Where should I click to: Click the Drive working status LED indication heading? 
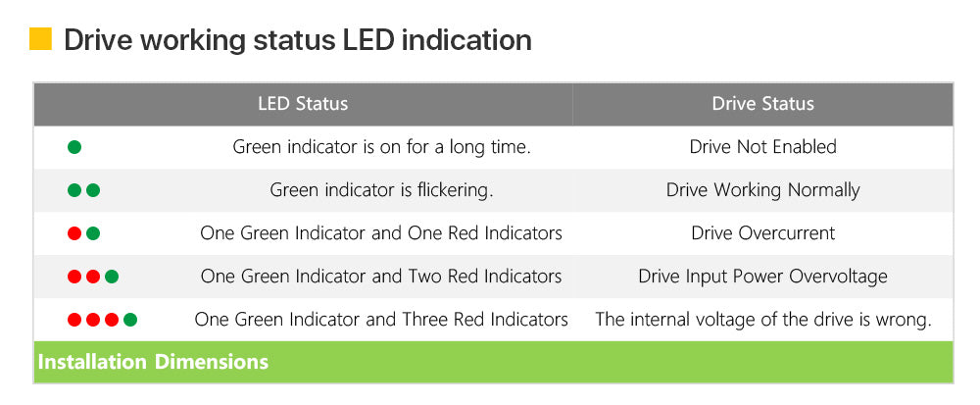pyautogui.click(x=298, y=40)
